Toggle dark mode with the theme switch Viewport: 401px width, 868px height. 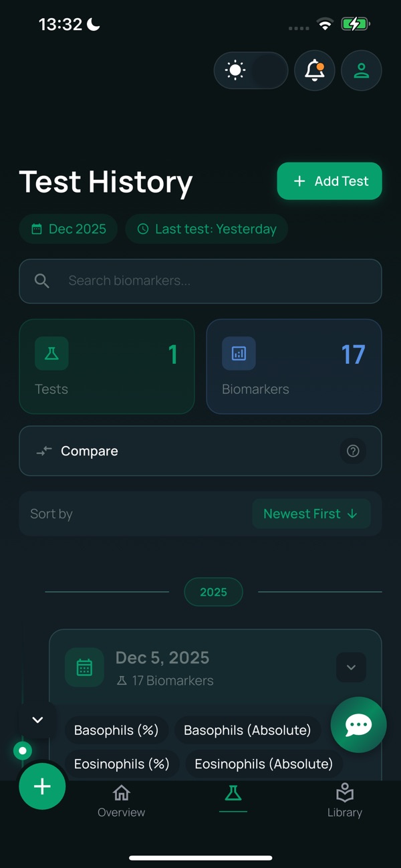(251, 70)
